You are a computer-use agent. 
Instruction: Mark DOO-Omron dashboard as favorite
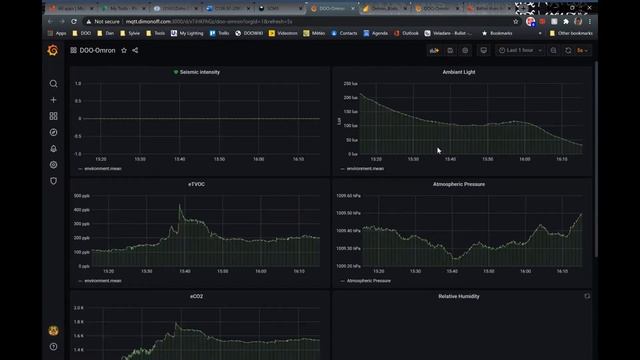click(x=124, y=50)
